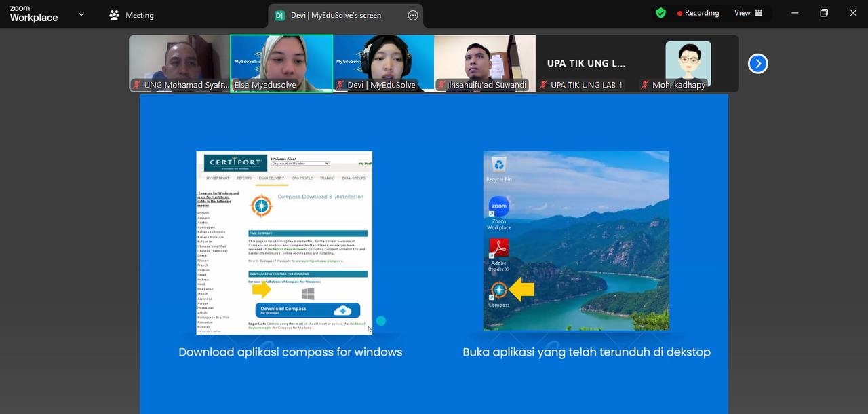Restore down the Zoom window

click(824, 13)
